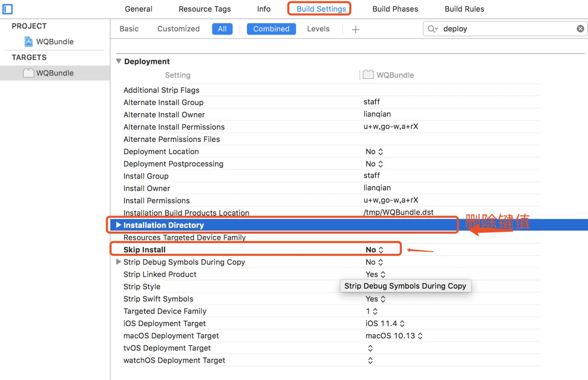The width and height of the screenshot is (588, 380).
Task: Change Strip Linked Product value
Action: (x=376, y=274)
